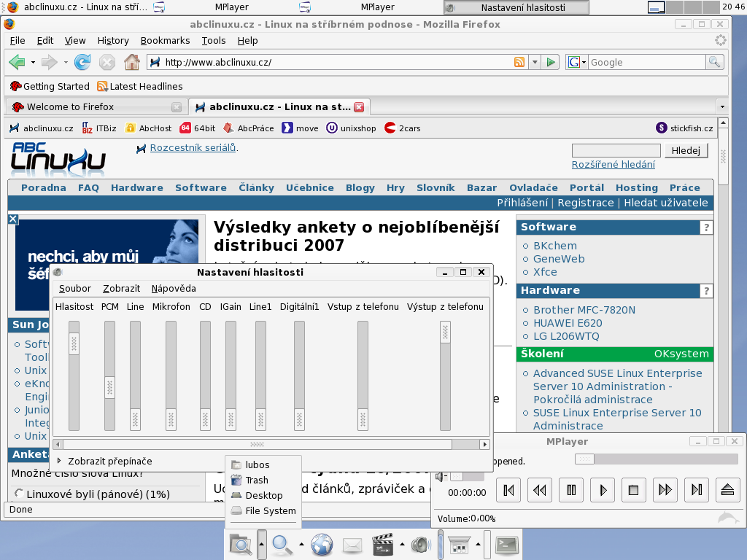Open the Forward button history dropdown
The height and width of the screenshot is (560, 747).
pos(65,63)
